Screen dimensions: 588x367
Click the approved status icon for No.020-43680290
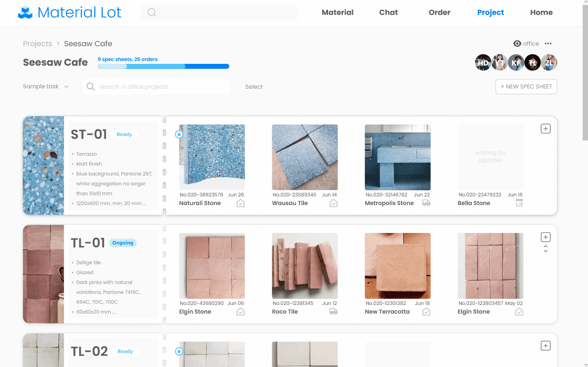(241, 312)
